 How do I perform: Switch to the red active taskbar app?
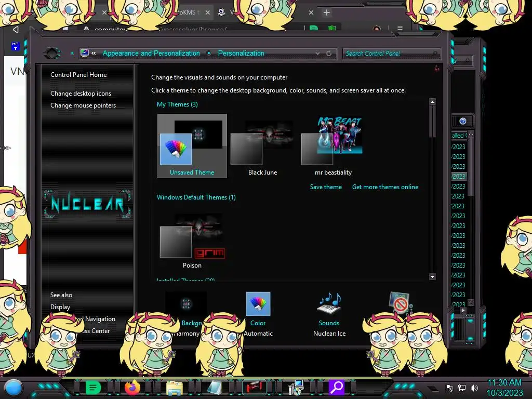[x=255, y=387]
